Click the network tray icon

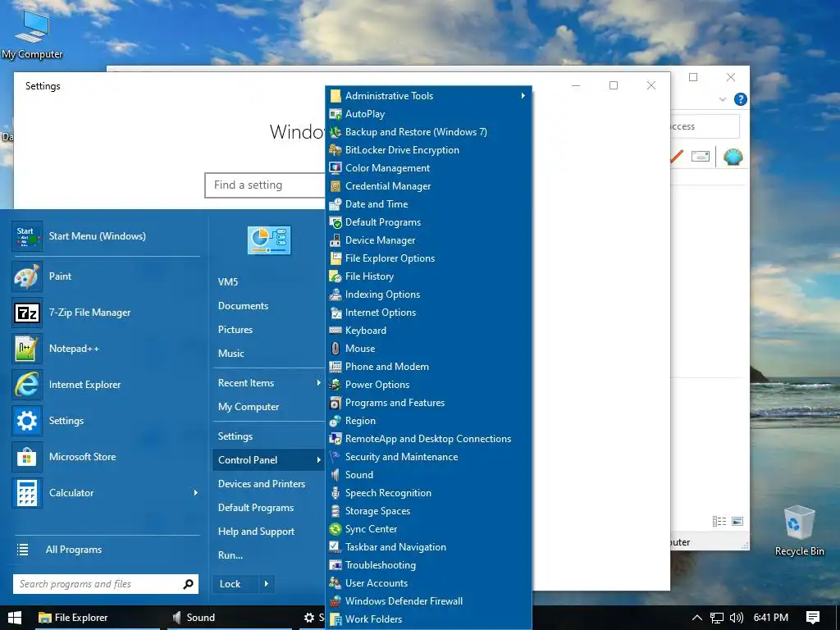(716, 618)
